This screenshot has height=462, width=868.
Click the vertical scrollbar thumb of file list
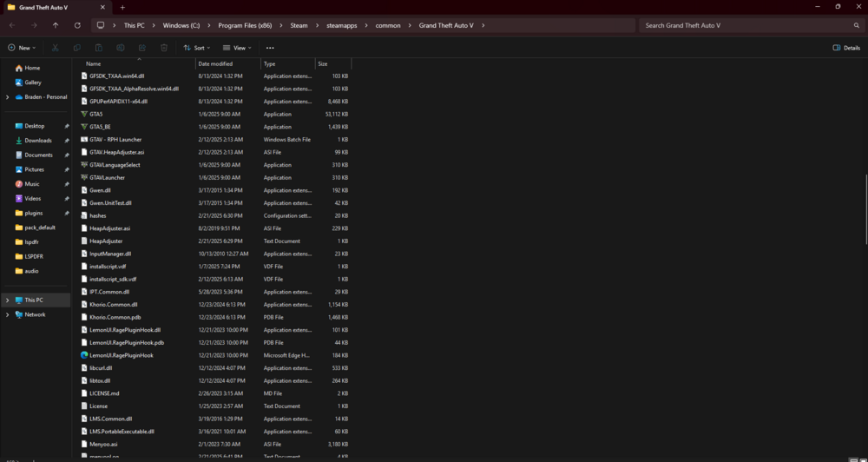coord(865,208)
